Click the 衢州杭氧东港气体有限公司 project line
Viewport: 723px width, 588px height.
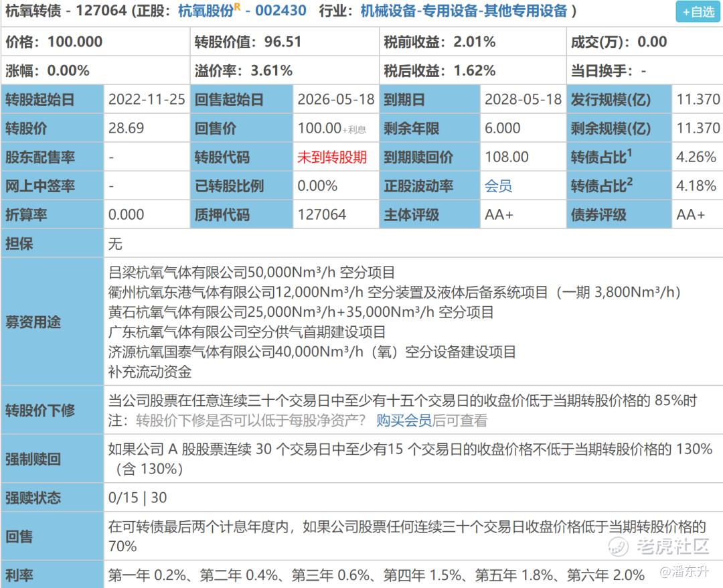394,292
